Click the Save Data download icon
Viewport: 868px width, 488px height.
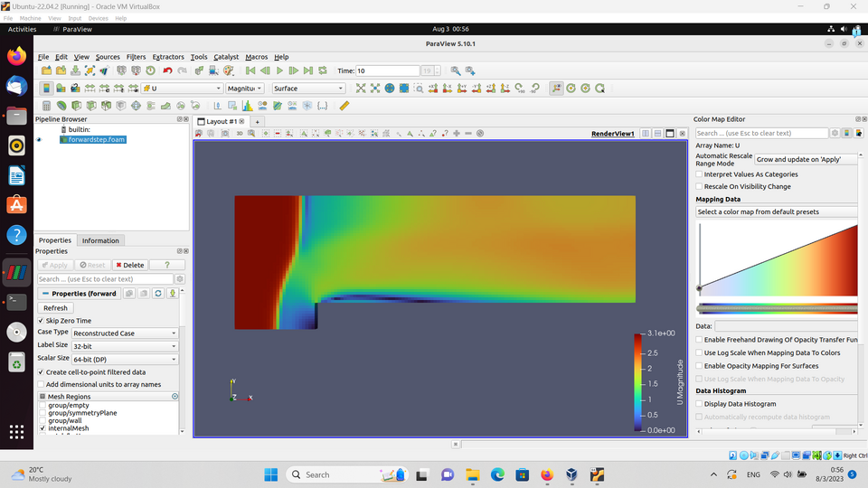(x=75, y=70)
